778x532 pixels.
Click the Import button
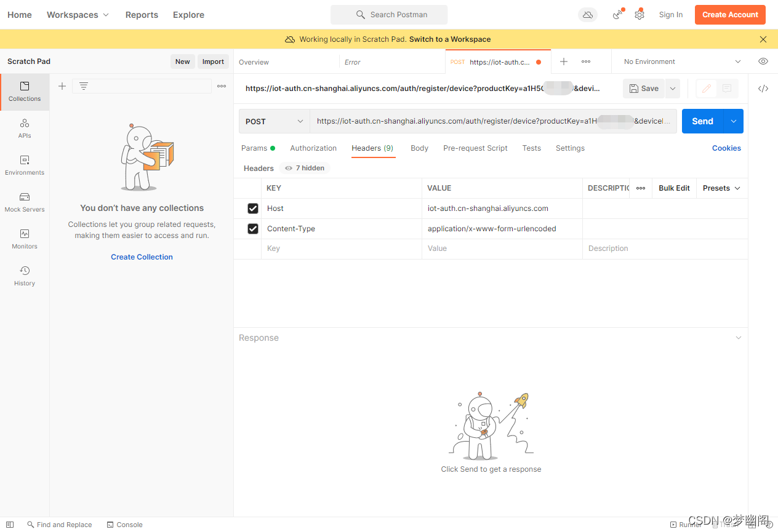(213, 62)
